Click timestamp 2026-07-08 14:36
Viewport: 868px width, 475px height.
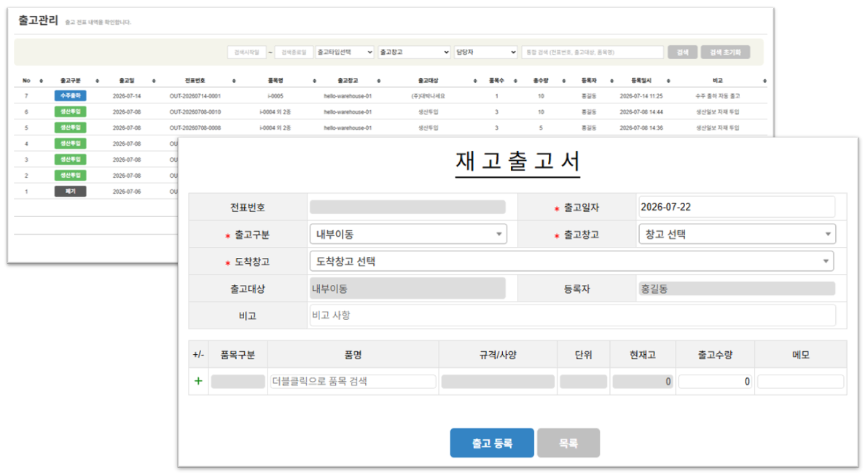641,127
